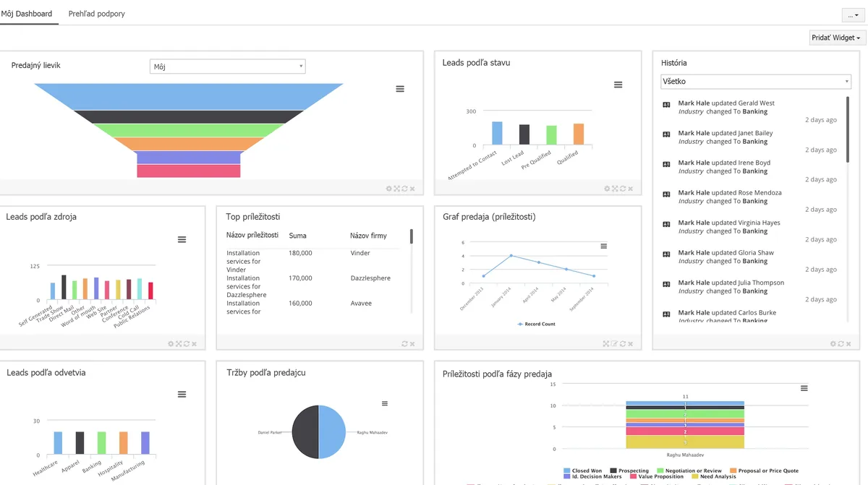Open settings gear of Predajný lievik widget
Screen dimensions: 868x485
point(388,189)
